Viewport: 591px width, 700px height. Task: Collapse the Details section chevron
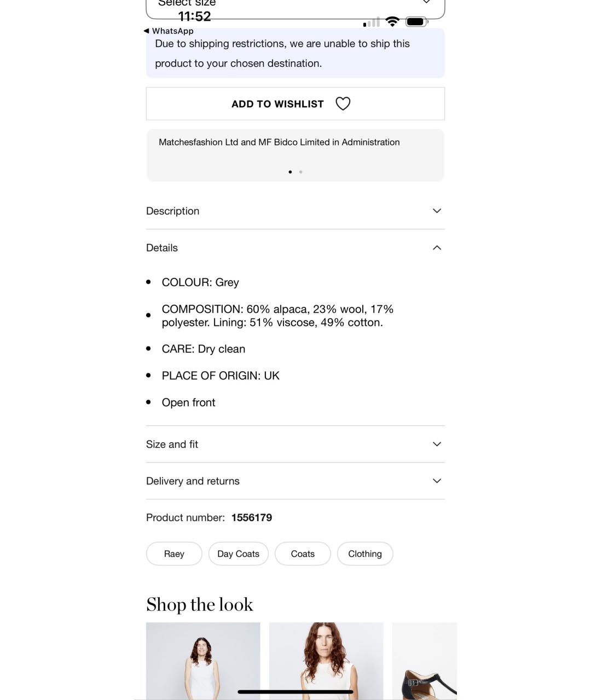pyautogui.click(x=437, y=248)
